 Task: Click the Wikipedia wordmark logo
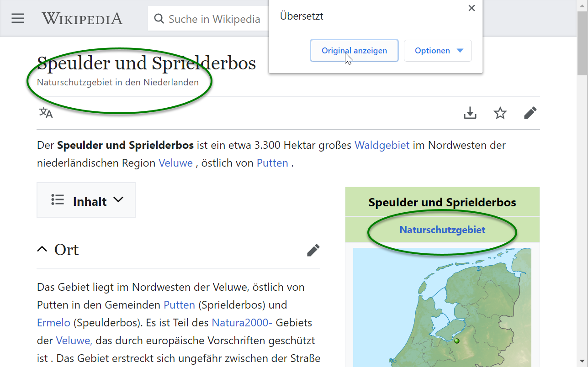coord(82,19)
